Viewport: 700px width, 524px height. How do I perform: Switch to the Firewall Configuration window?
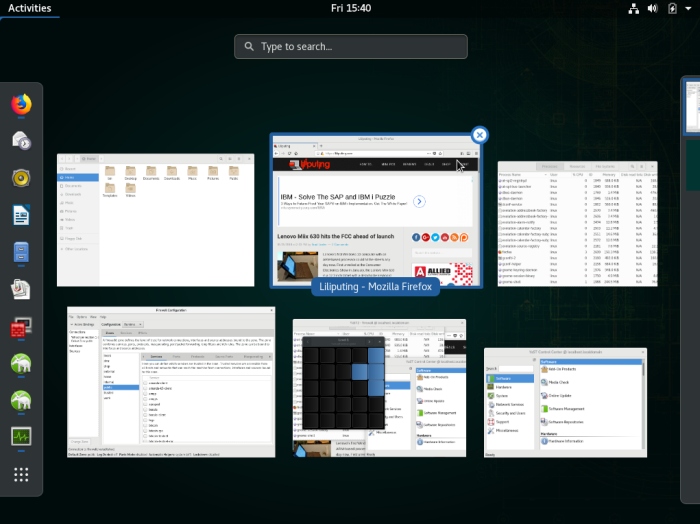click(170, 382)
